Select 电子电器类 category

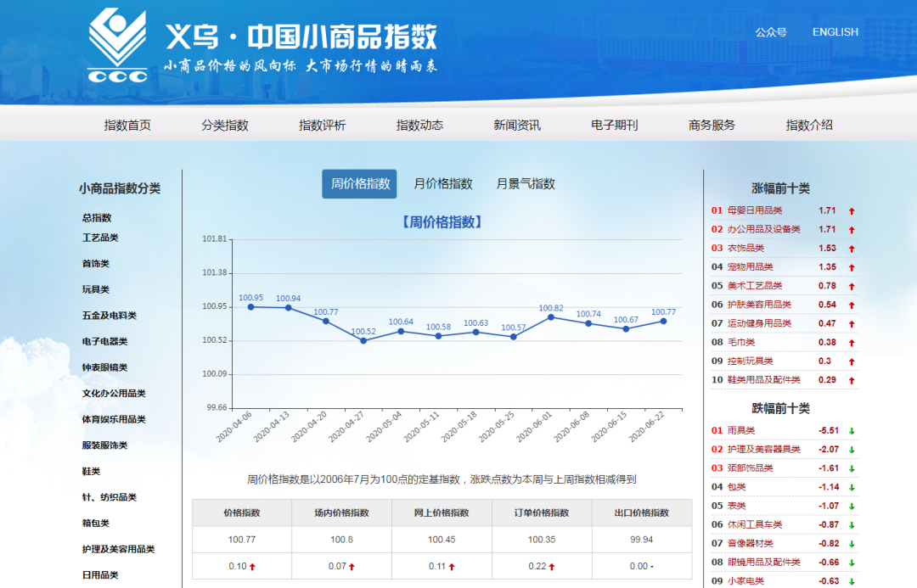(104, 341)
